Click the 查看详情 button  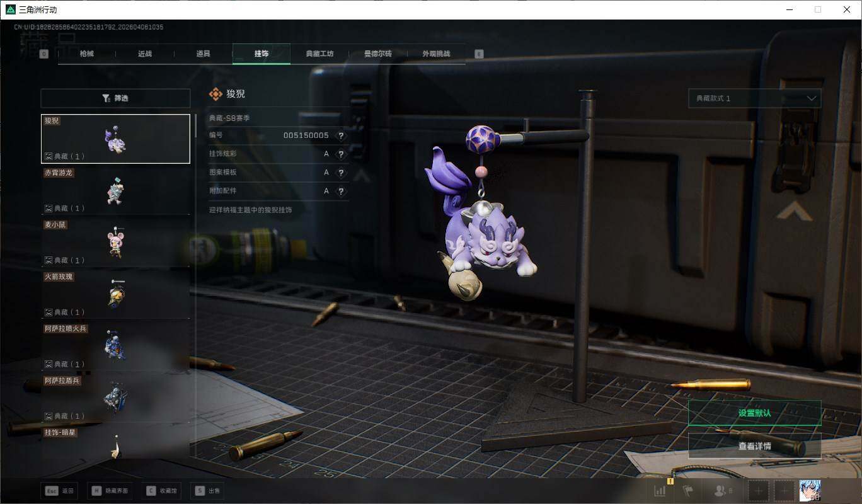(x=754, y=446)
